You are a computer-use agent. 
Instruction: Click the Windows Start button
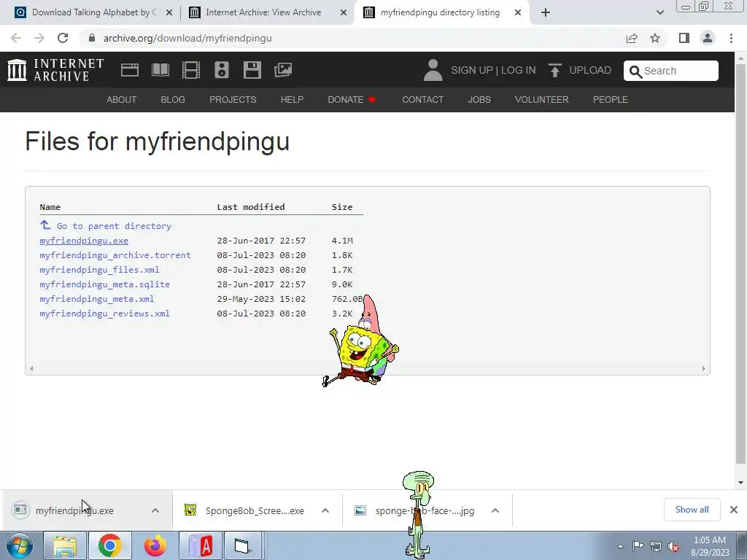click(x=20, y=545)
